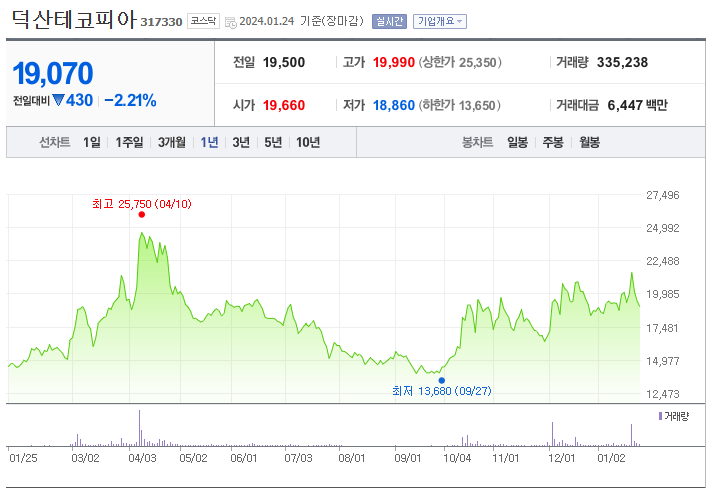Image resolution: width=706 pixels, height=488 pixels.
Task: Click the 거래량 value 335,238
Action: point(622,62)
